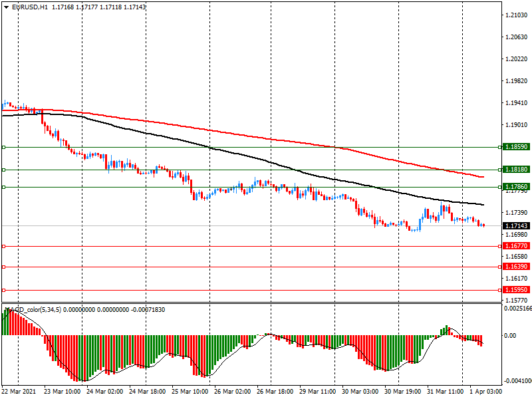Click the 26 Mar 02:00 time label
The width and height of the screenshot is (532, 399).
[x=232, y=391]
